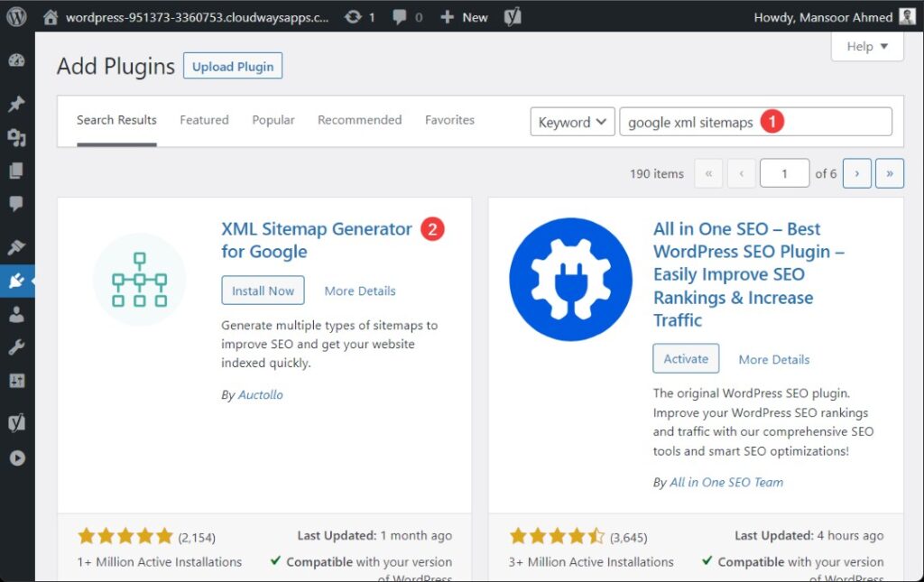The width and height of the screenshot is (924, 582).
Task: Open the WordPress logo menu
Action: pos(16,16)
